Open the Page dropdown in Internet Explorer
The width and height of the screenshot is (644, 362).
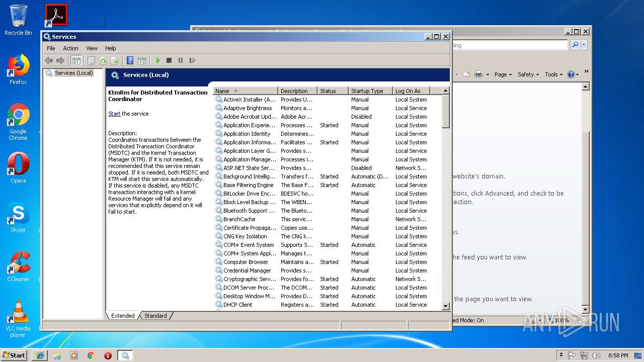[503, 74]
